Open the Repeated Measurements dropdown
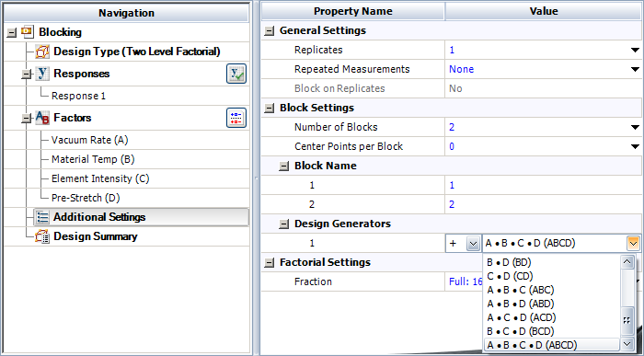Image resolution: width=644 pixels, height=356 pixels. [x=635, y=69]
